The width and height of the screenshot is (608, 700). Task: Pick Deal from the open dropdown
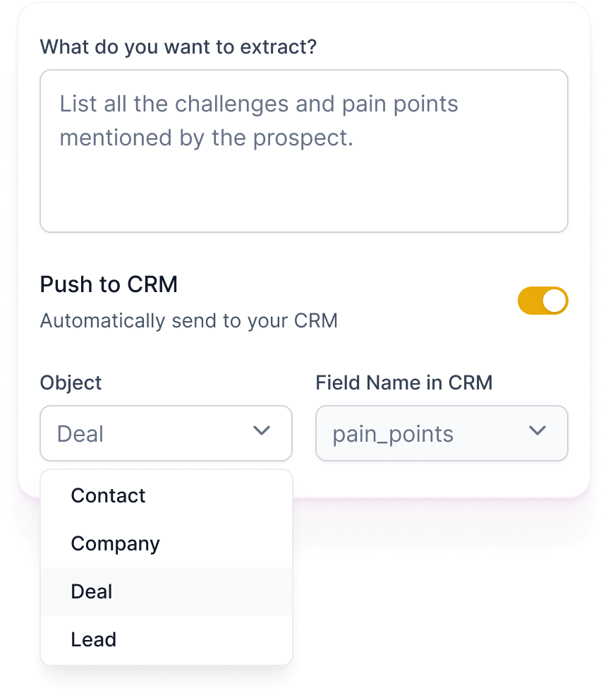[x=91, y=591]
